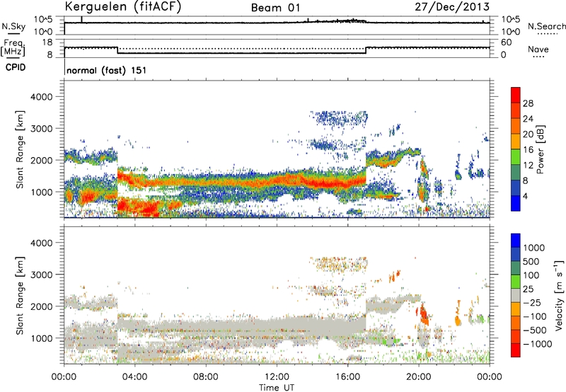Click the 'N.Sky' legend label
566x392 pixels.
(x=13, y=26)
